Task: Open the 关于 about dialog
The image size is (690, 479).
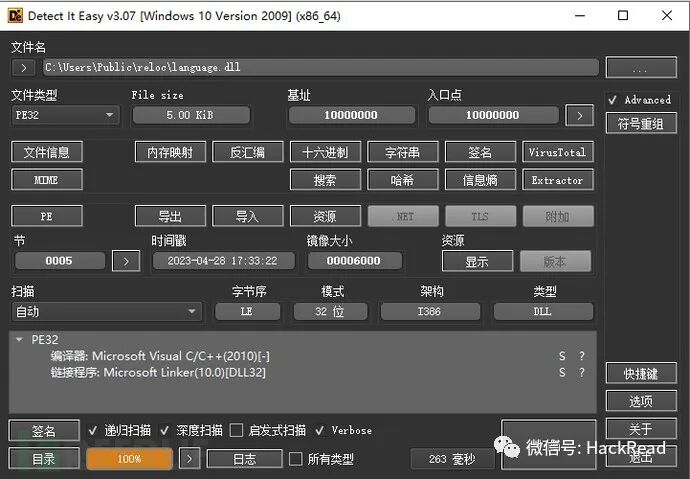Action: point(641,428)
